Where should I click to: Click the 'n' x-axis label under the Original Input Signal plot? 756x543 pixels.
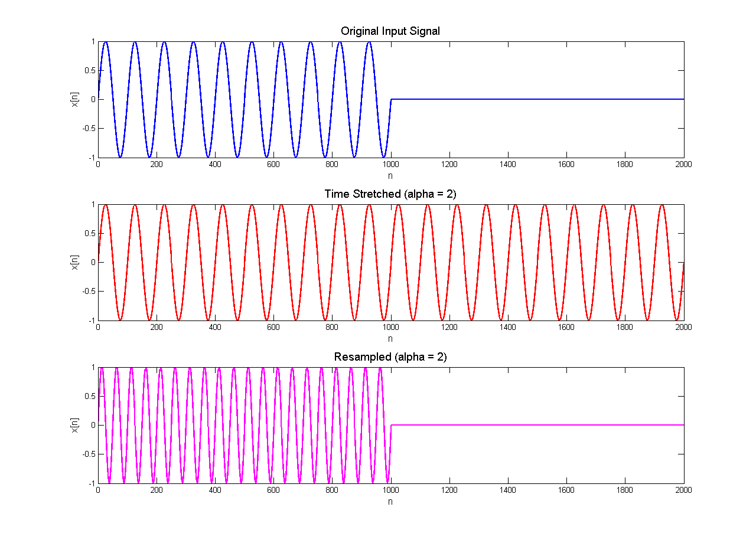(390, 176)
